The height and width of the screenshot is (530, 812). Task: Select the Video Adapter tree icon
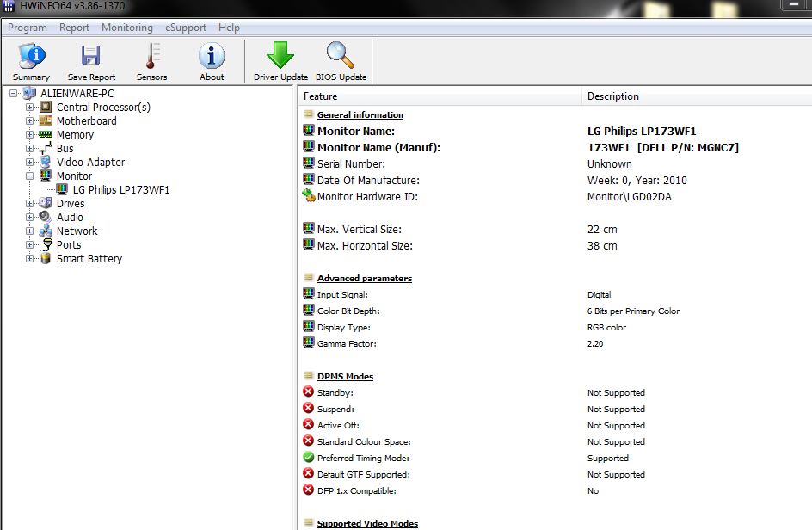point(46,162)
